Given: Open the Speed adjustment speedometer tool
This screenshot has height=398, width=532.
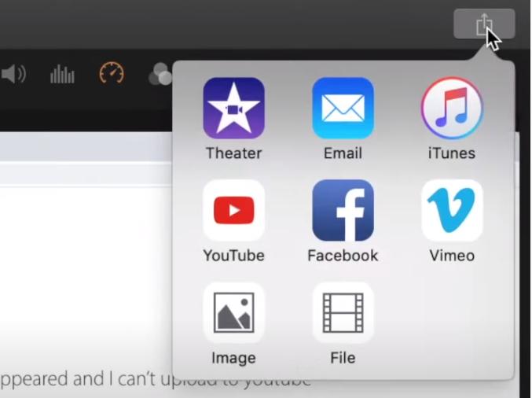Looking at the screenshot, I should tap(112, 72).
